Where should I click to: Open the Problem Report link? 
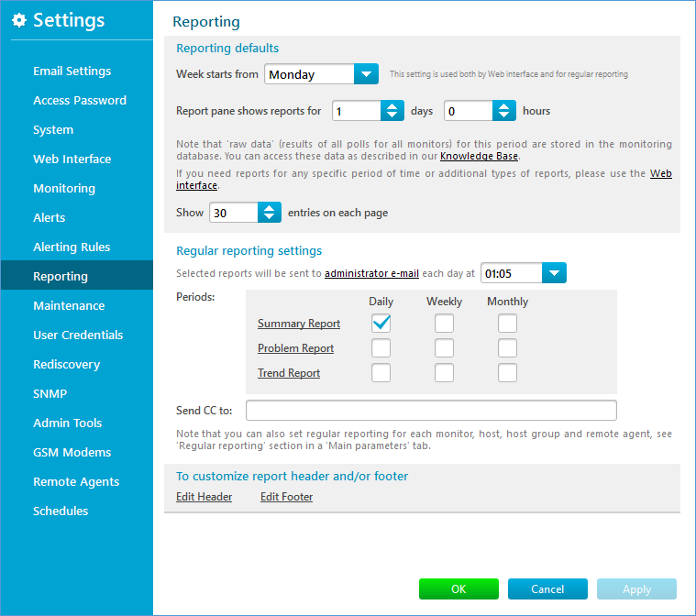295,348
